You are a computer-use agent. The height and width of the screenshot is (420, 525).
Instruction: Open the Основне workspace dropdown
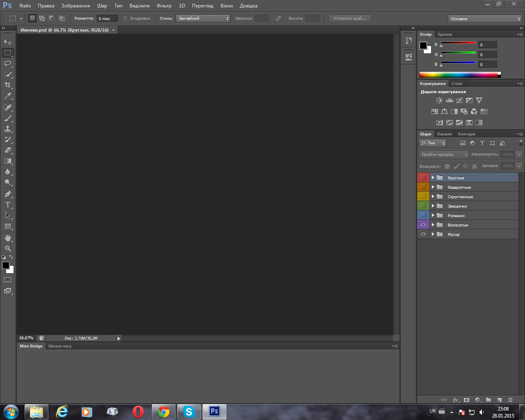point(484,19)
